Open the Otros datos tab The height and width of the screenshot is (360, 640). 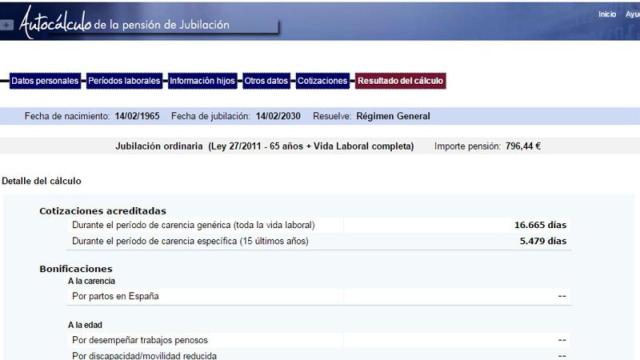click(266, 81)
